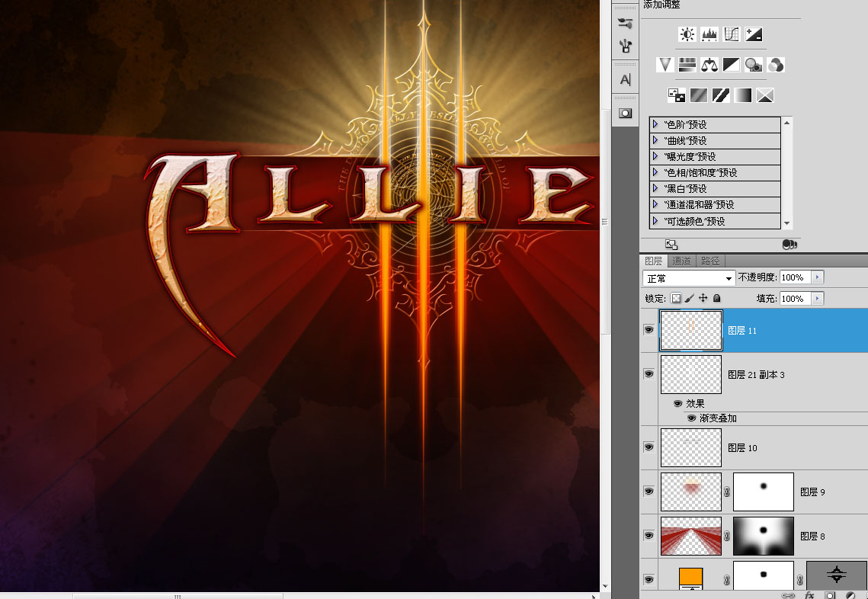Select the red rays thumbnail of 图层 8
This screenshot has height=599, width=868.
(x=691, y=536)
